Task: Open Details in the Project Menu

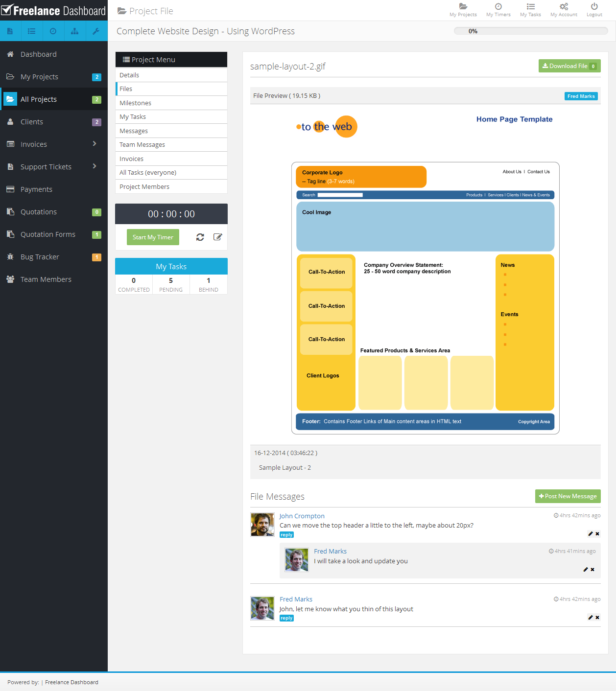Action: tap(171, 75)
